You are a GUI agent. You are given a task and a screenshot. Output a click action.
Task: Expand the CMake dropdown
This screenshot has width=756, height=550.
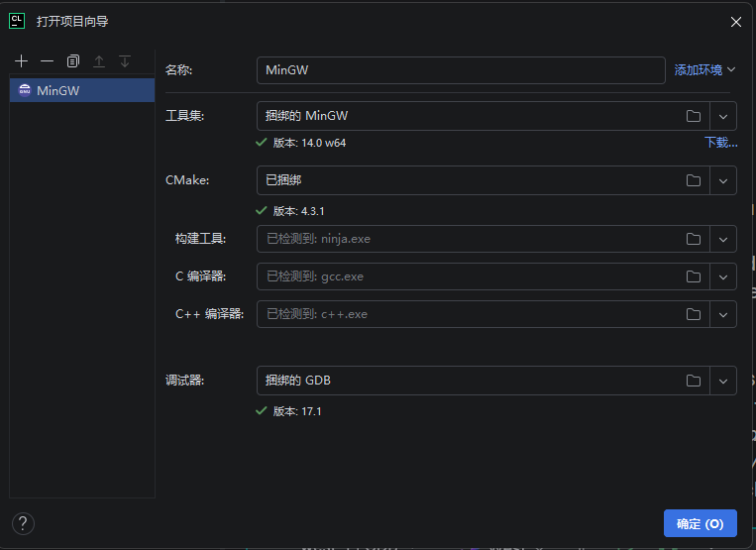tap(722, 180)
